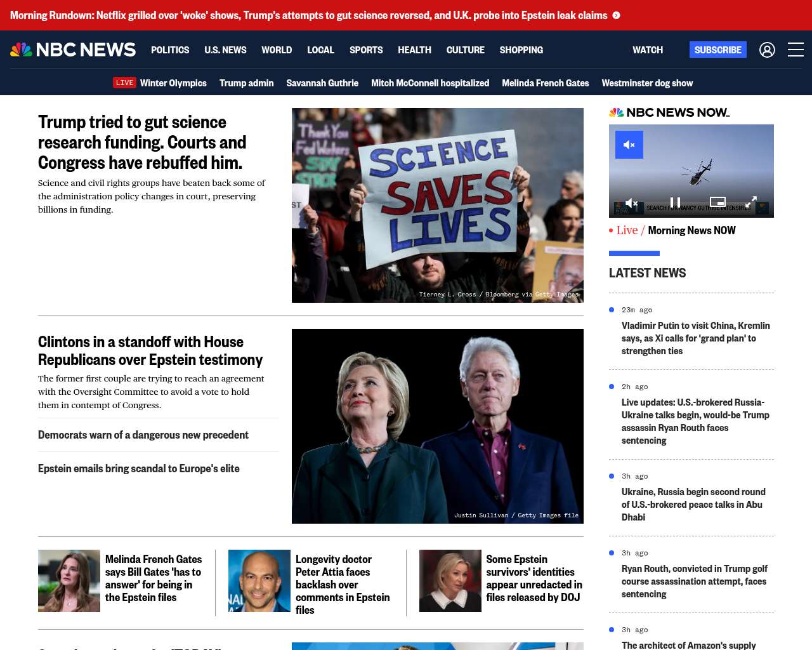Click the Melinda French Gates thumbnail image
812x650 pixels.
click(x=69, y=581)
